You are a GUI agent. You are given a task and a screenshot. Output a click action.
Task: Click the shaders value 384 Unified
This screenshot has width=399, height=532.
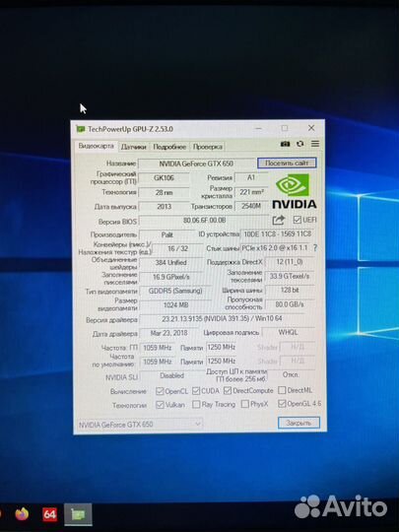(171, 262)
